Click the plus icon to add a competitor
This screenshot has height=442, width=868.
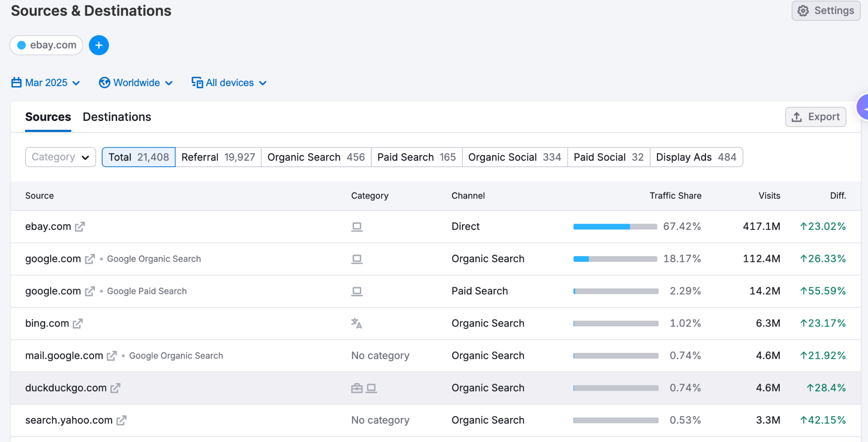99,45
